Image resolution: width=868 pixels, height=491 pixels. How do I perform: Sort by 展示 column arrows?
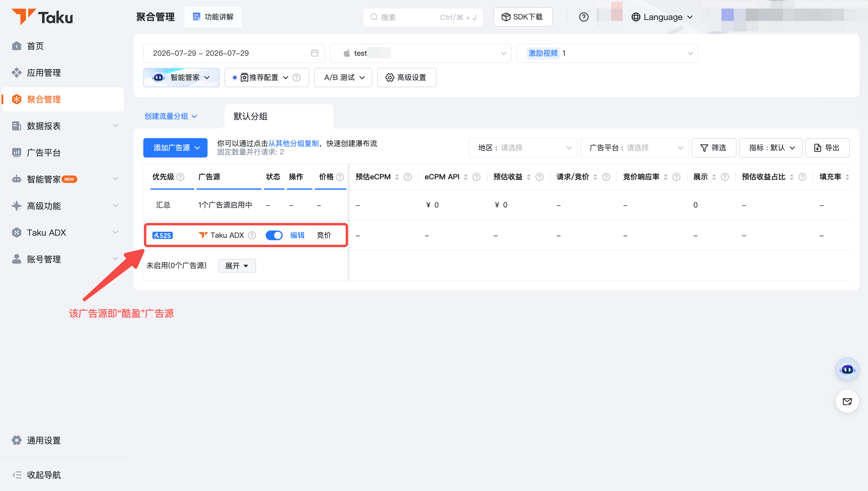(714, 177)
